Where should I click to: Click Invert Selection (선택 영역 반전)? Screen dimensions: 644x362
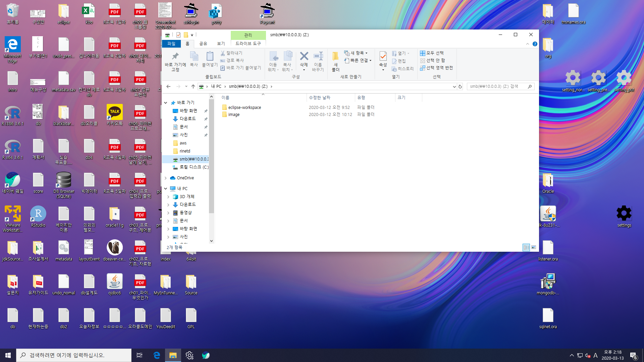click(436, 68)
